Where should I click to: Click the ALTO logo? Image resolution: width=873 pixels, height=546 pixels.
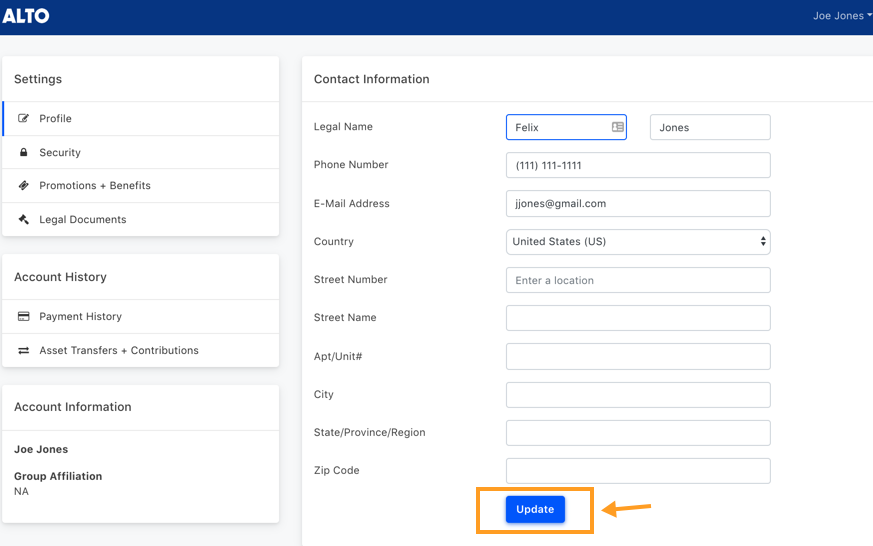click(x=26, y=16)
